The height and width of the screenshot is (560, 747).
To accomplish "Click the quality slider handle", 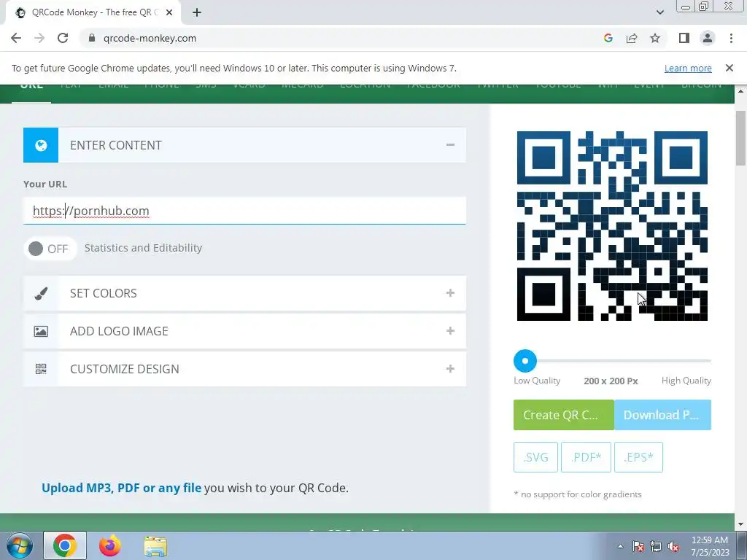I will (525, 361).
